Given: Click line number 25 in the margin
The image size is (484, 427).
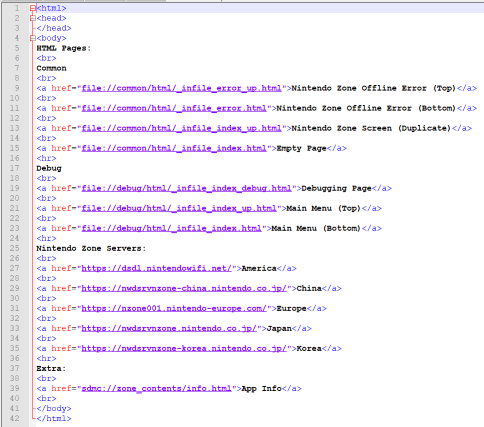Looking at the screenshot, I should (x=15, y=248).
